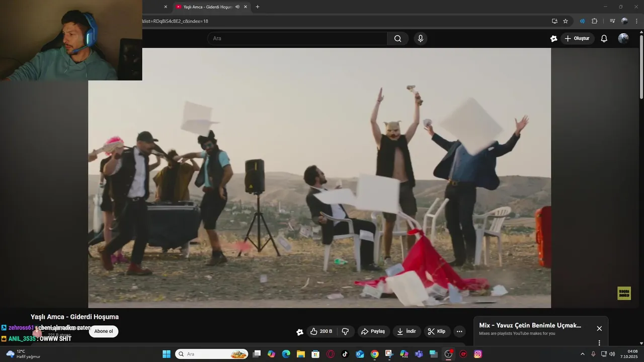Launch Copilot from the taskbar
The image size is (644, 362).
pos(271,354)
